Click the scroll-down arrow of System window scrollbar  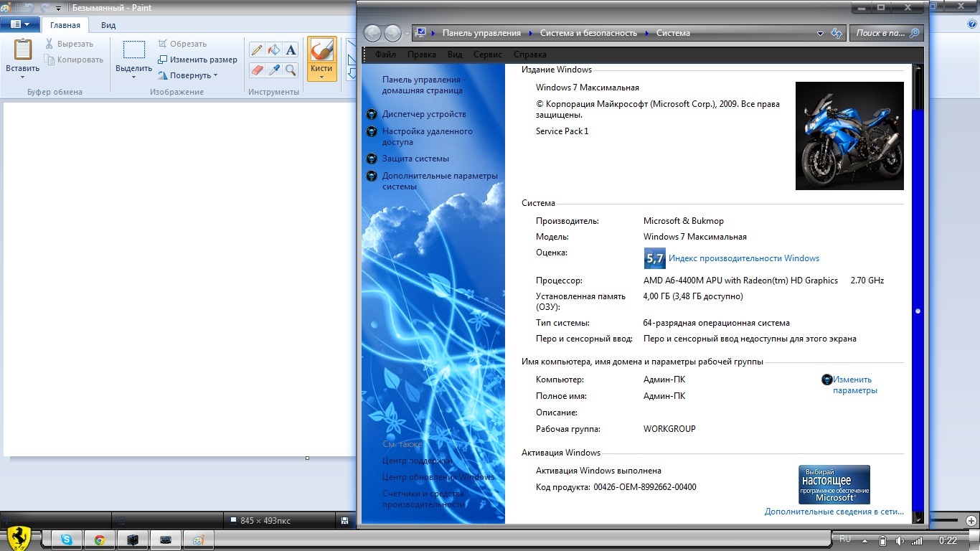click(x=918, y=518)
